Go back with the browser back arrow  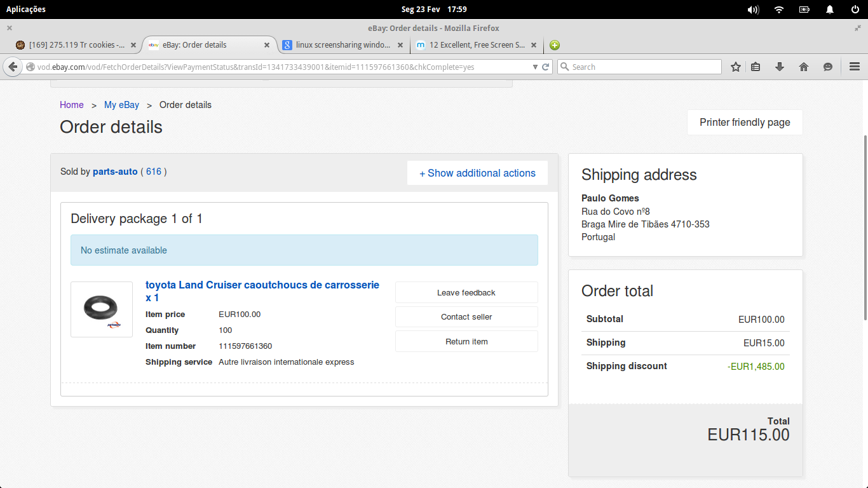12,67
